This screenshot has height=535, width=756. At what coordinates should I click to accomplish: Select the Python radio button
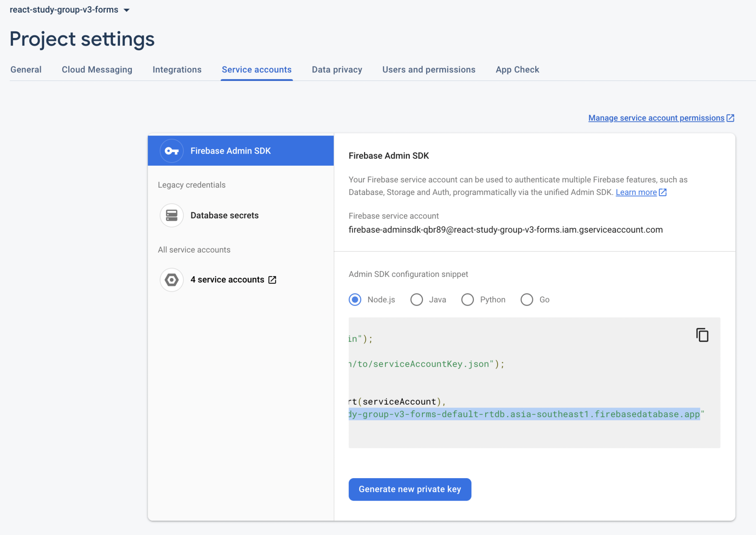pyautogui.click(x=467, y=299)
